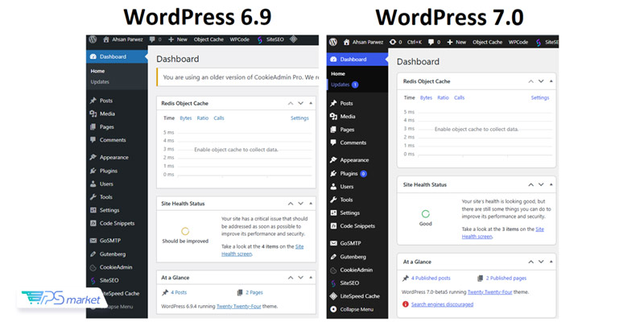Select Updates submenu in WordPress 6.9 sidebar
Screen dimensions: 644x322
tap(100, 82)
